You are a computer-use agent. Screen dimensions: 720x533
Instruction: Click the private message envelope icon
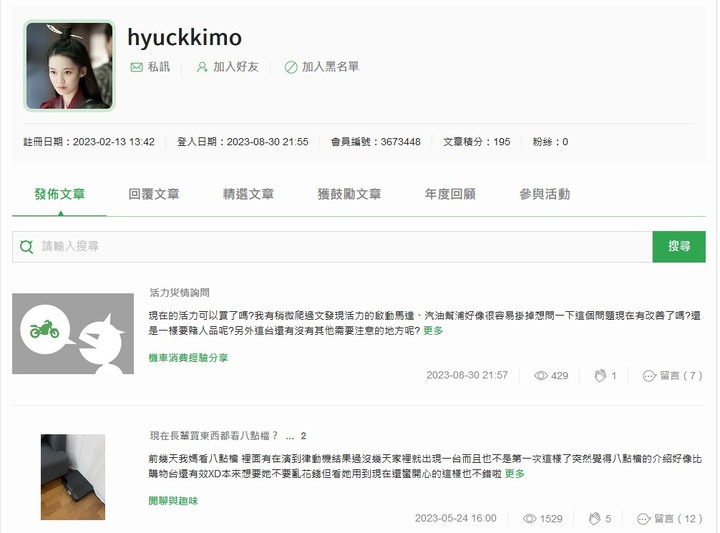click(x=136, y=67)
